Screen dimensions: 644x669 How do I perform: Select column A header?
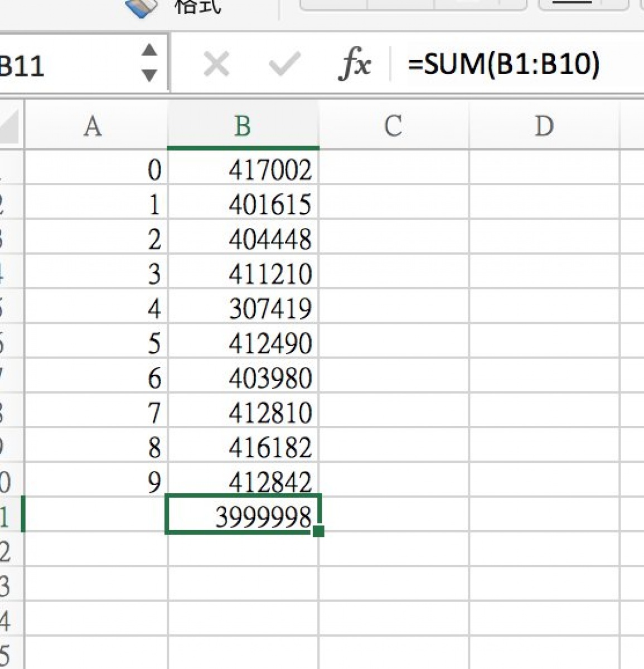pyautogui.click(x=96, y=126)
